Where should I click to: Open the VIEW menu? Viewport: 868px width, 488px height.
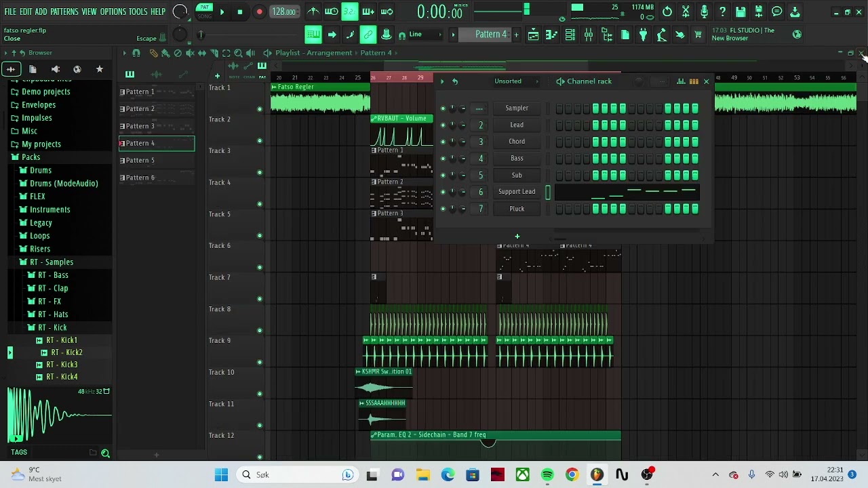click(x=89, y=12)
